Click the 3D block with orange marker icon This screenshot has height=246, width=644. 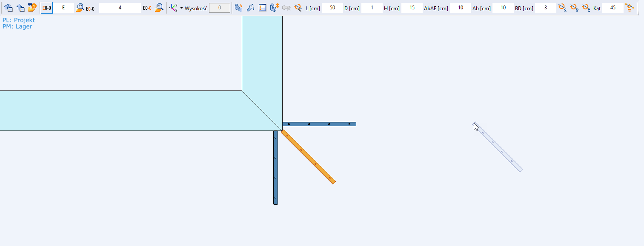(275, 8)
